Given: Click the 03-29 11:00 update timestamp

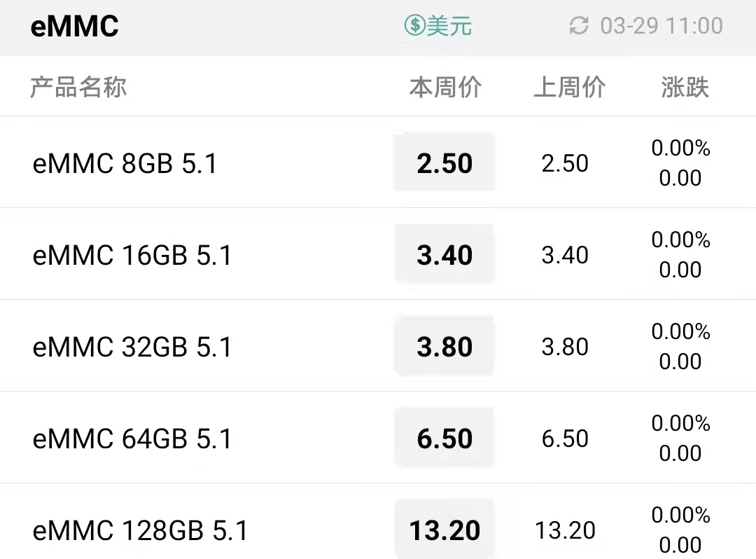Looking at the screenshot, I should [661, 25].
